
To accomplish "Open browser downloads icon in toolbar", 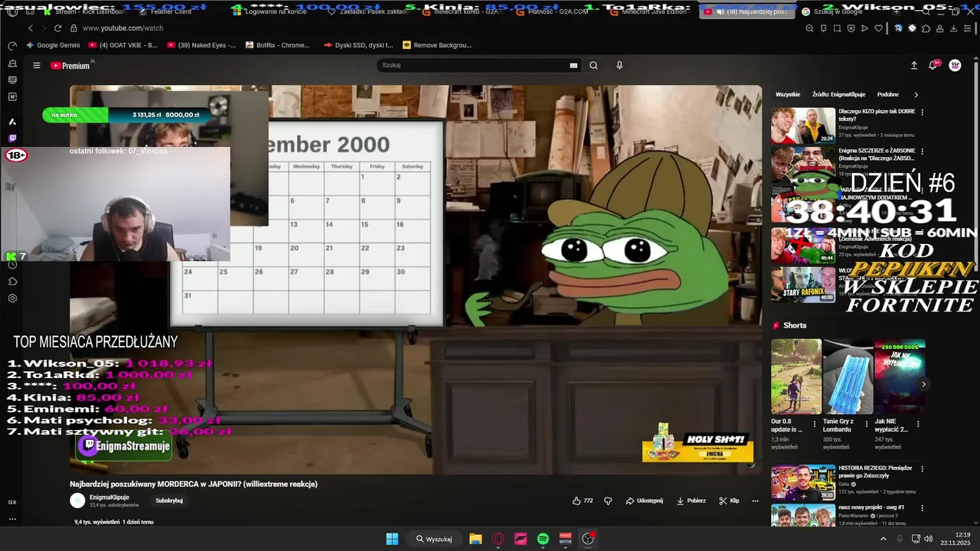I will click(954, 28).
